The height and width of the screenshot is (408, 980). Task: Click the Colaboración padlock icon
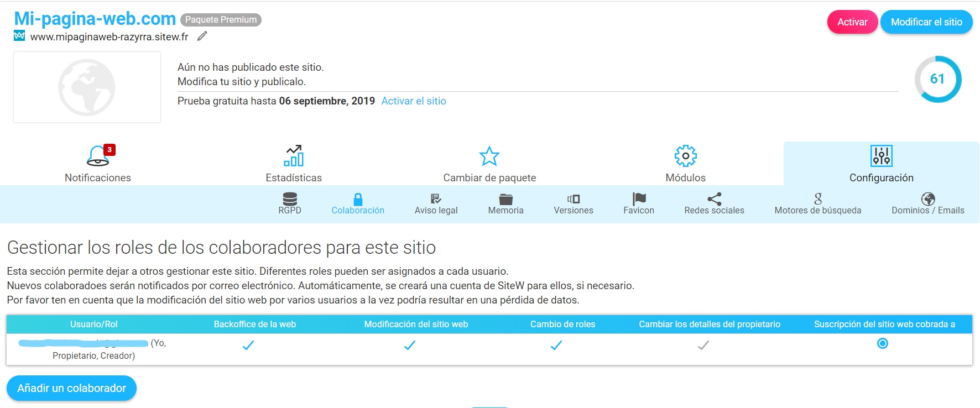358,199
